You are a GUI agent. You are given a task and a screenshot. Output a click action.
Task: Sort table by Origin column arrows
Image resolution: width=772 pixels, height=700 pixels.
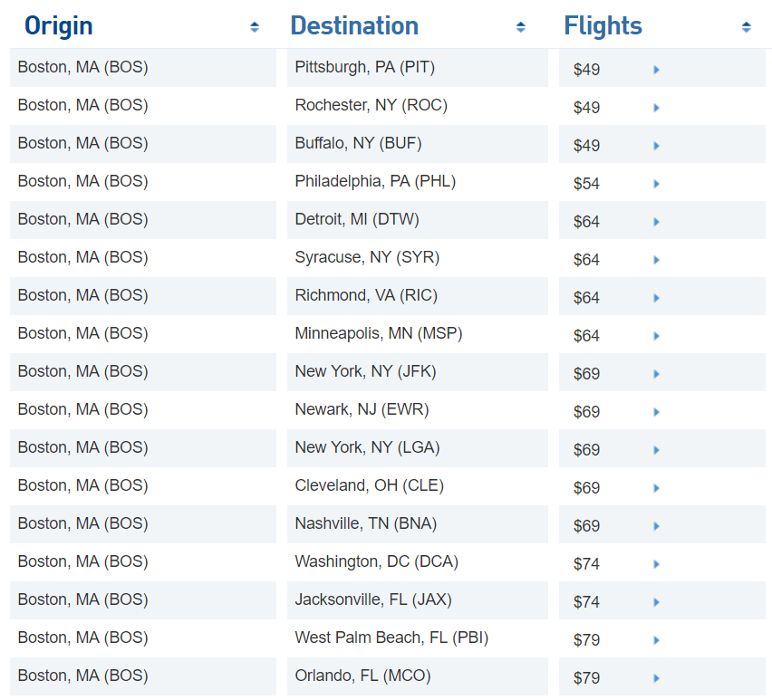(255, 27)
